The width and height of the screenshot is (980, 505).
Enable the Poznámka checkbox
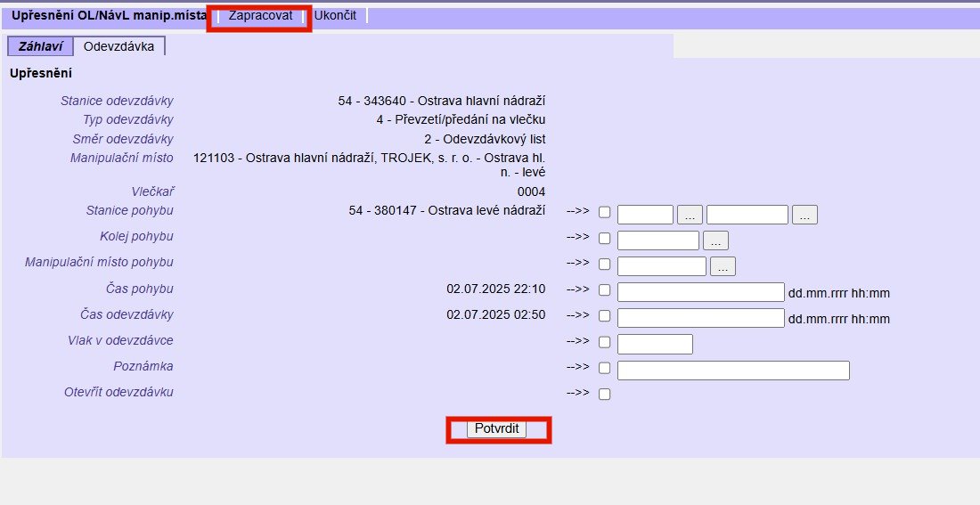[x=605, y=369]
